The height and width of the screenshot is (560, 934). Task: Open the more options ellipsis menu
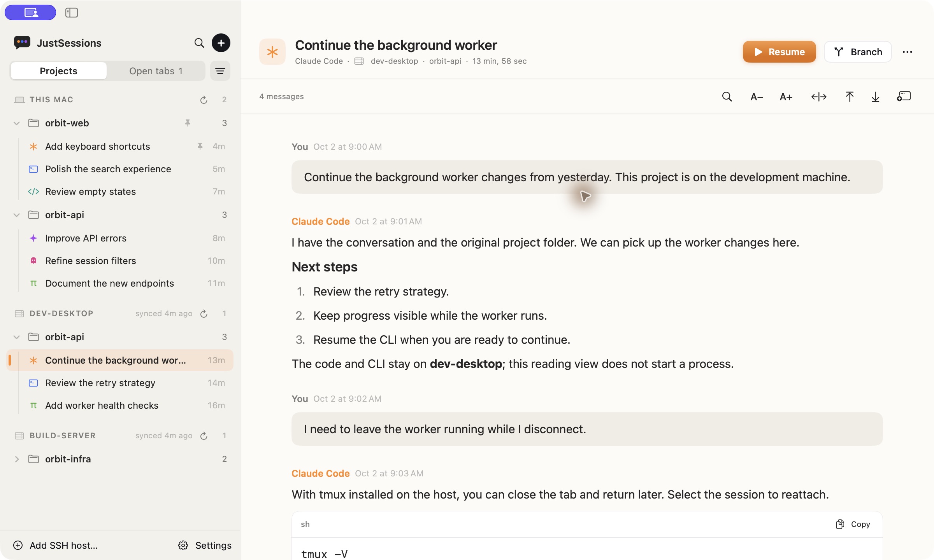tap(908, 52)
